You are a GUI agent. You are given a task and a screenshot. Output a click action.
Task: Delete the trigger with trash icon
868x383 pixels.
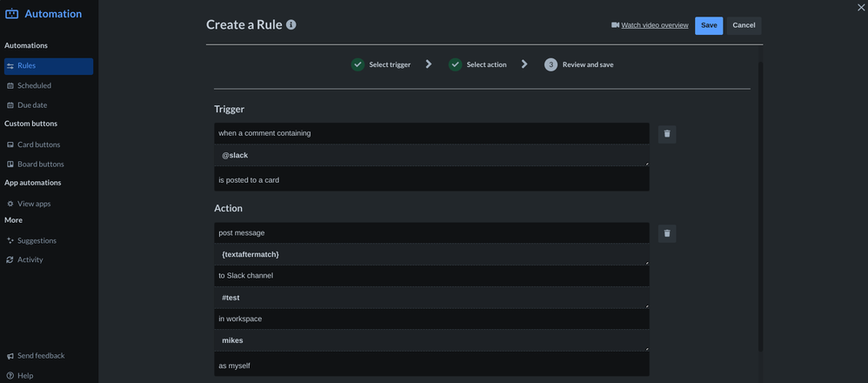tap(667, 134)
